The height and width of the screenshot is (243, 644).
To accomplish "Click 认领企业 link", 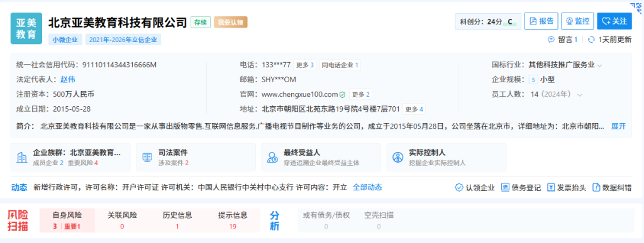I will point(475,188).
